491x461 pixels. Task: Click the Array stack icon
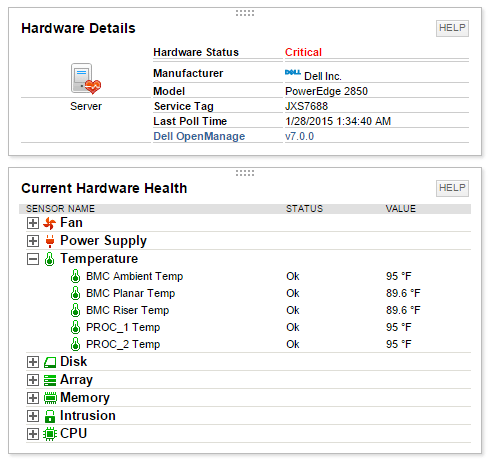(50, 380)
